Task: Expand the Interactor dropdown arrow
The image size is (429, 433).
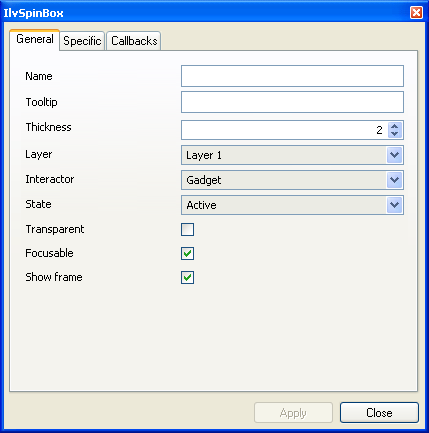Action: tap(395, 180)
